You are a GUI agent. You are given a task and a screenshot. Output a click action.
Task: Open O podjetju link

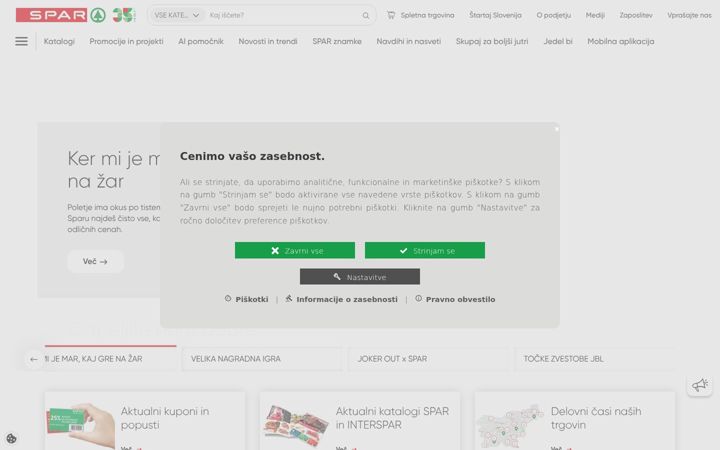(553, 15)
